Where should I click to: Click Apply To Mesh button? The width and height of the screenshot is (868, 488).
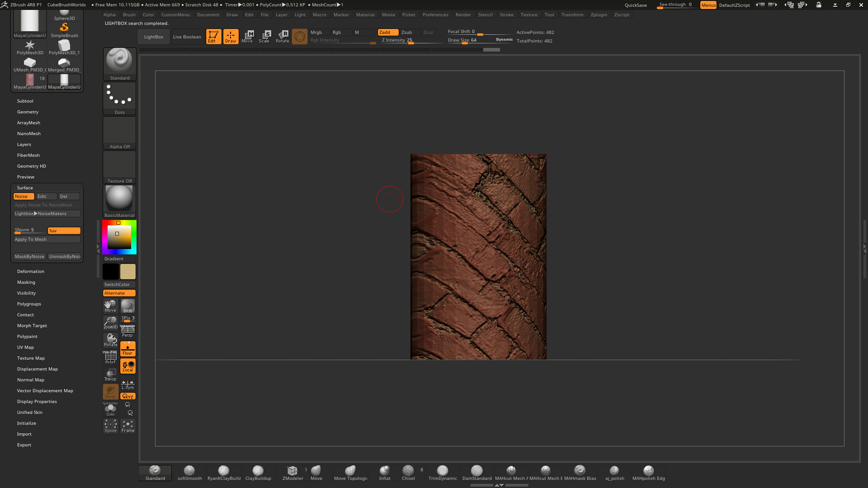click(47, 239)
